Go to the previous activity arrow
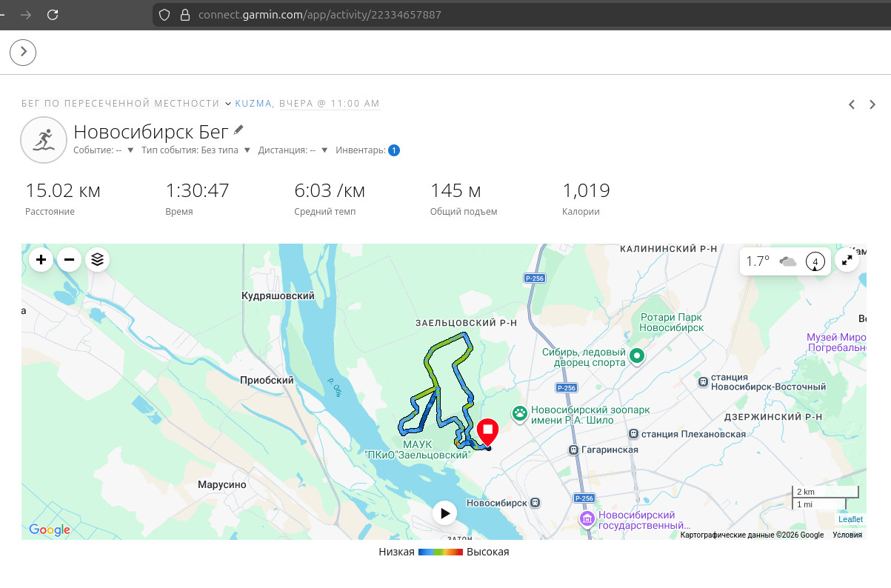Viewport: 891px width, 588px height. click(852, 104)
